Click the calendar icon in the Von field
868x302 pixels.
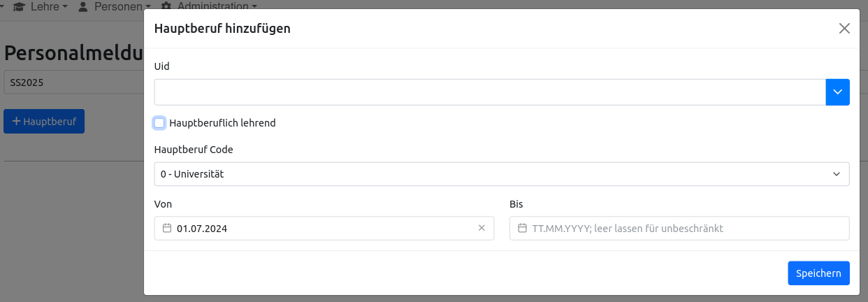point(167,229)
